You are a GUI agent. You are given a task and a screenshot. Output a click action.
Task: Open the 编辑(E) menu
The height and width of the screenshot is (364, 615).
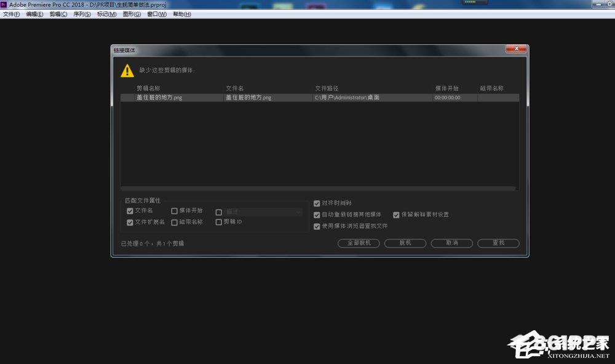tap(34, 14)
